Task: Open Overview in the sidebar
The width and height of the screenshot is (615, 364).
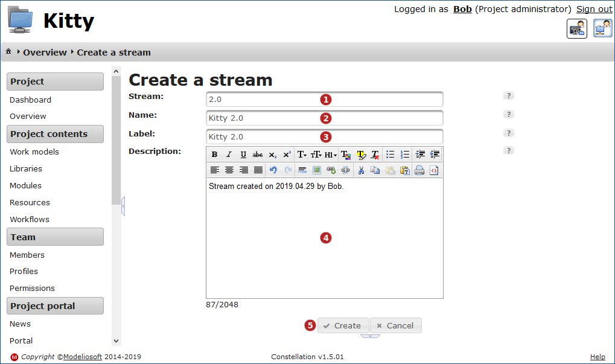Action: tap(28, 117)
